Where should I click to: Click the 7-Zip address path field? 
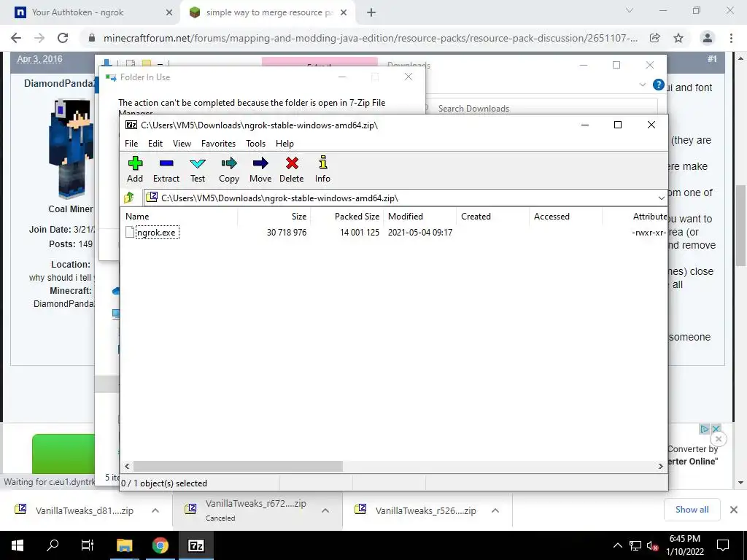[x=400, y=198]
